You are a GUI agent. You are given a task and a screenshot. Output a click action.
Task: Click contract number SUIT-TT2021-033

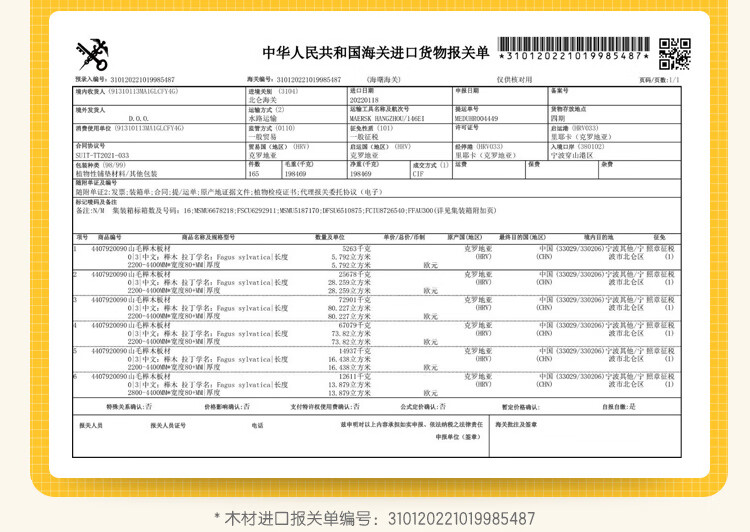coord(102,155)
